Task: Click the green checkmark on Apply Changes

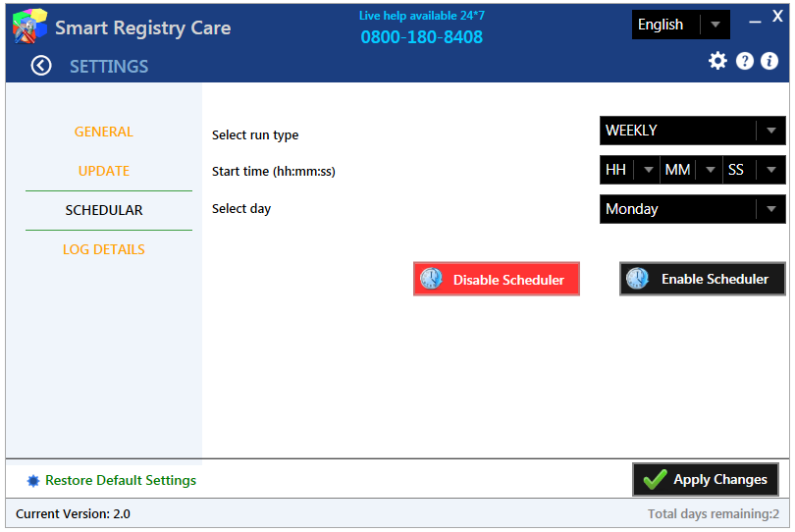Action: pos(655,479)
